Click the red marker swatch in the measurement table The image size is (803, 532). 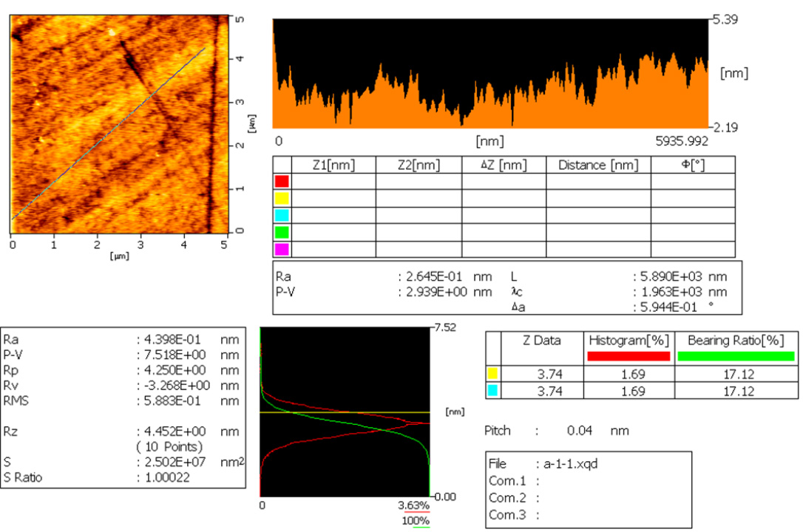point(282,181)
